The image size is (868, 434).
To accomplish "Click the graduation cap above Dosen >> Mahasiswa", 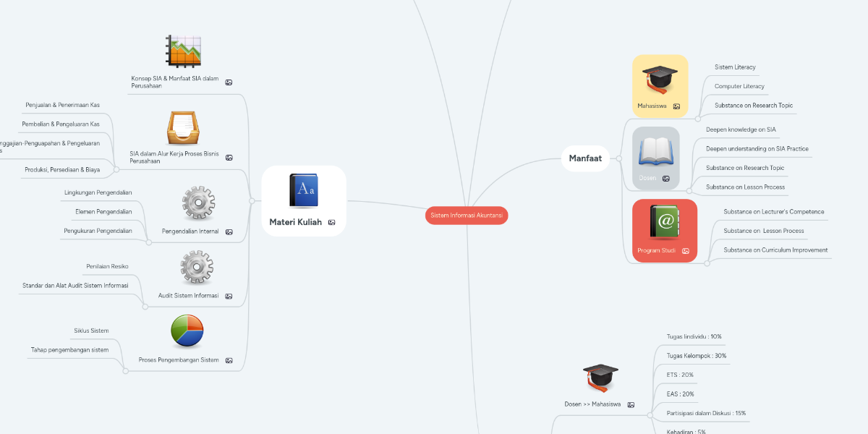I will pyautogui.click(x=600, y=379).
